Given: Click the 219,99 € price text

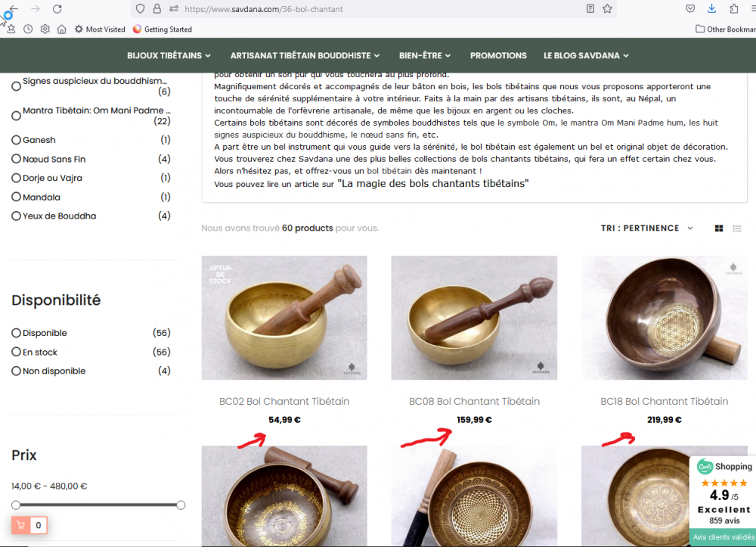Looking at the screenshot, I should [665, 420].
